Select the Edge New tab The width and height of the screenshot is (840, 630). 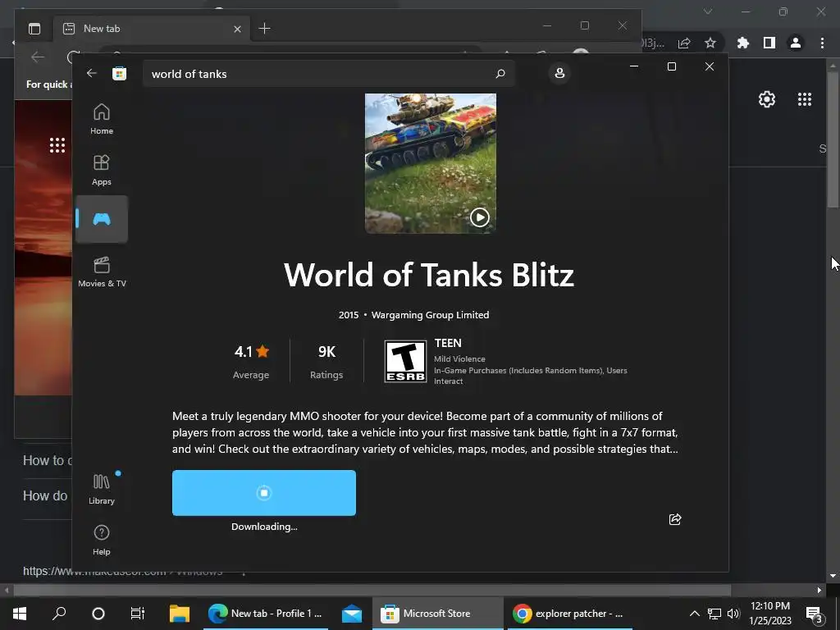point(152,29)
